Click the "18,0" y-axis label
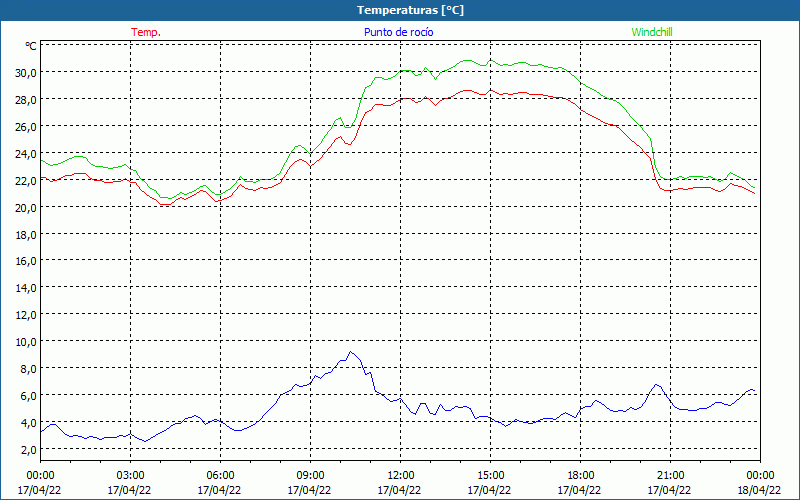 (x=26, y=234)
